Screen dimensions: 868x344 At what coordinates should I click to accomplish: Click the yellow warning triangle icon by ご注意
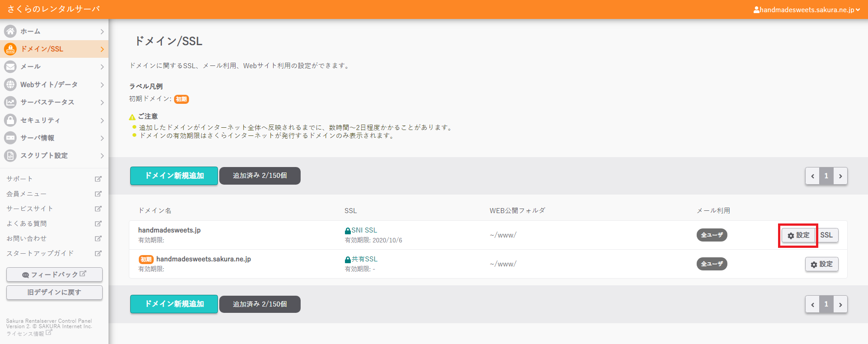pyautogui.click(x=132, y=117)
